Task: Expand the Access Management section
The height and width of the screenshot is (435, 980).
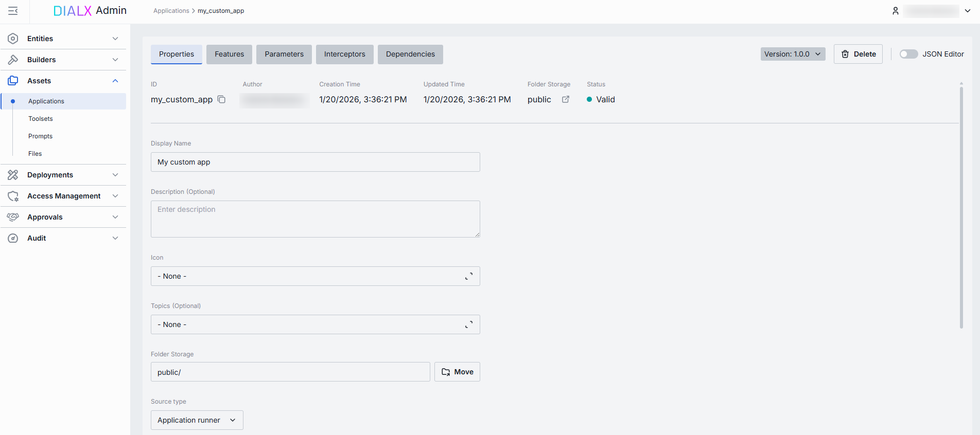Action: click(x=115, y=196)
